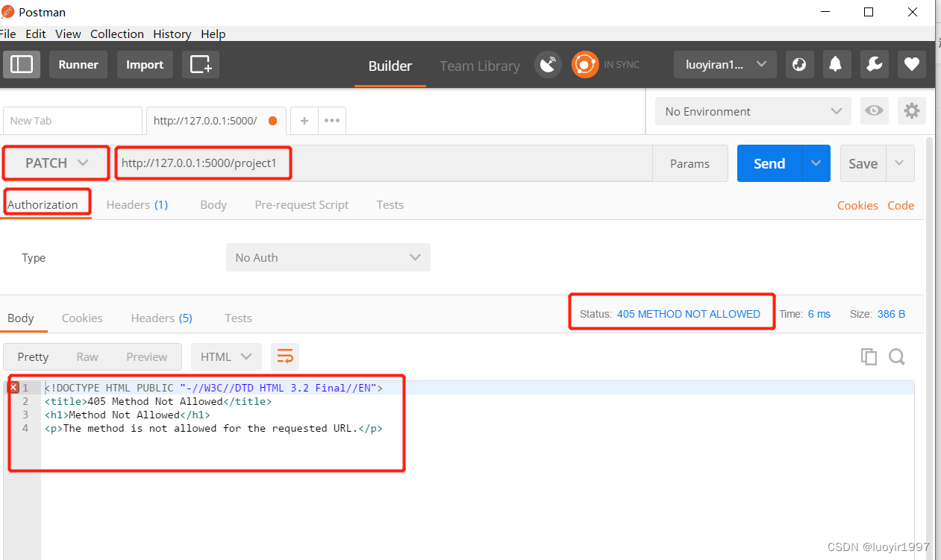The image size is (941, 560).
Task: Open the luoyiran1 account dropdown
Action: click(725, 65)
